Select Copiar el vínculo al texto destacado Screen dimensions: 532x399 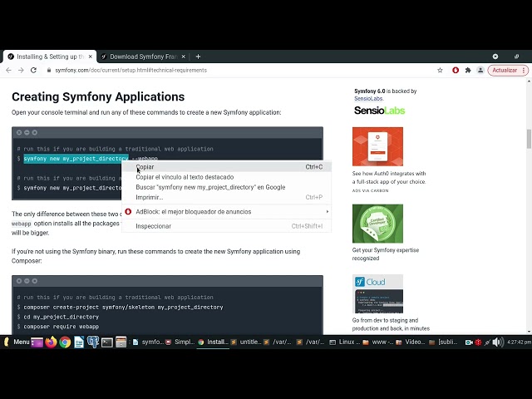click(226, 177)
